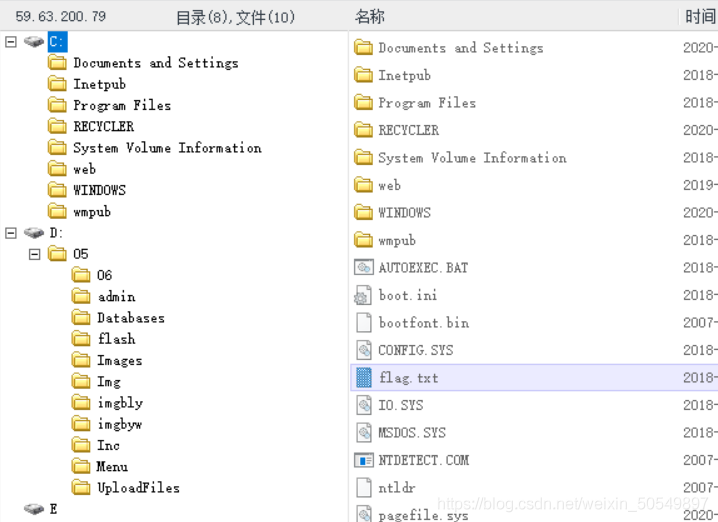Select the E drive icon in tree
The width and height of the screenshot is (718, 522).
(x=34, y=509)
